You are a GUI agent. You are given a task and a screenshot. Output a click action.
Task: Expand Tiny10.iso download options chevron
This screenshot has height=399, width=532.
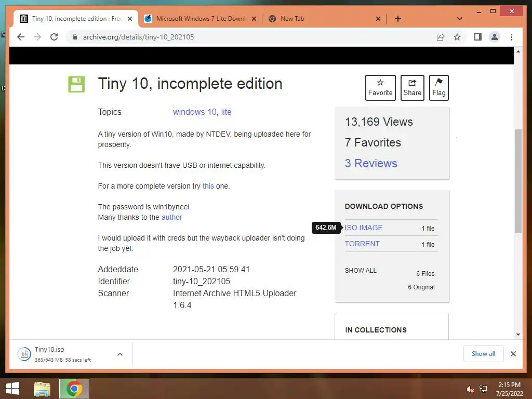(120, 354)
